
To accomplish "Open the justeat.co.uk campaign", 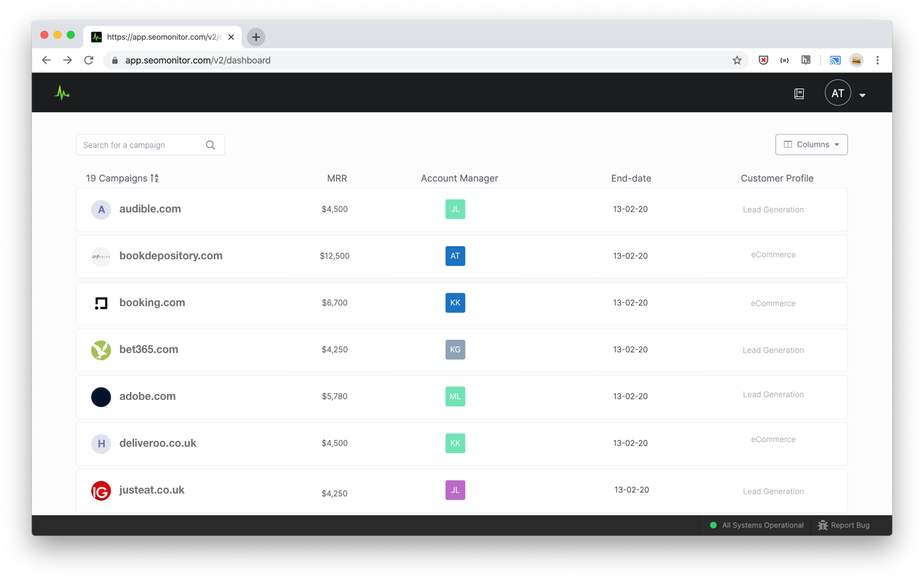I will (x=152, y=490).
